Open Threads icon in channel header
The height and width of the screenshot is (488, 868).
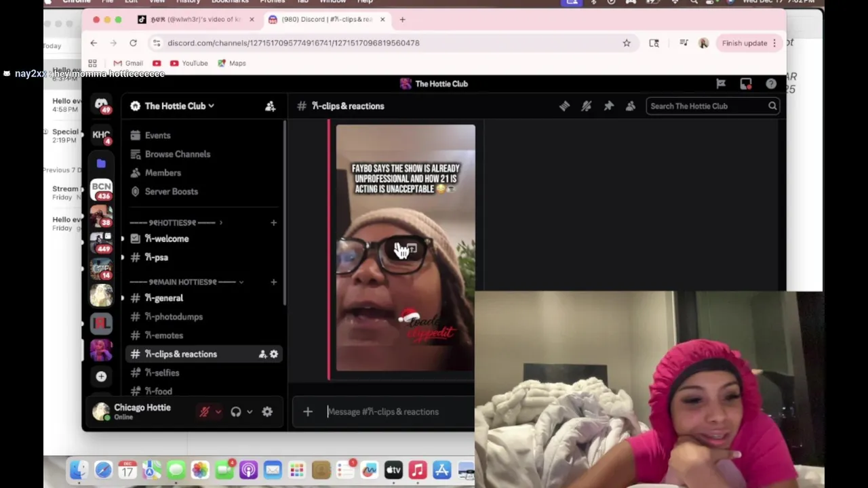coord(564,106)
